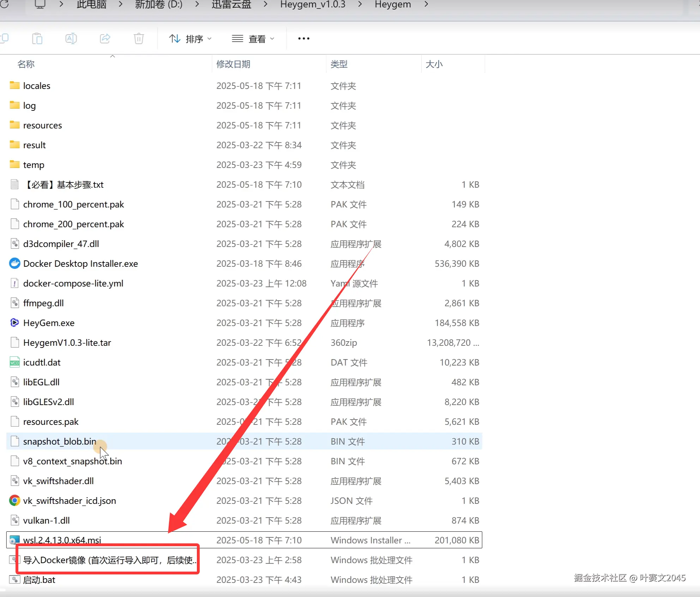
Task: Click the Rename icon in toolbar
Action: click(71, 38)
